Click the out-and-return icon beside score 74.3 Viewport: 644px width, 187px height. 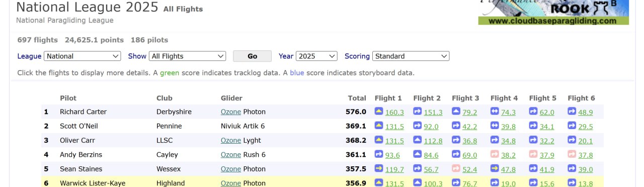[495, 111]
